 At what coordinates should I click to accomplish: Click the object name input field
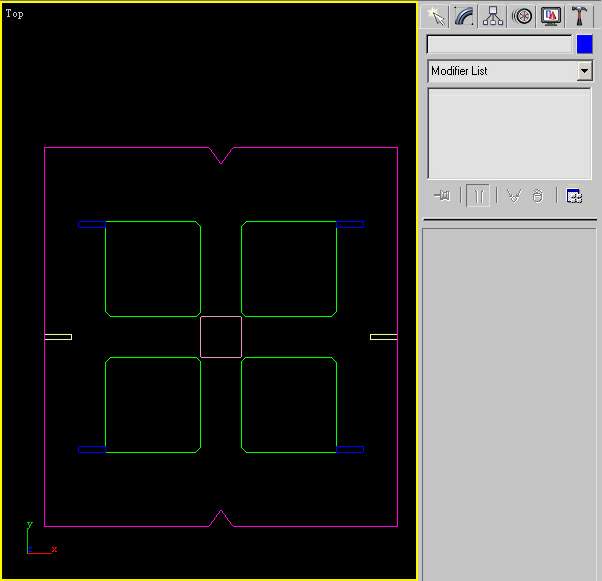tap(499, 45)
